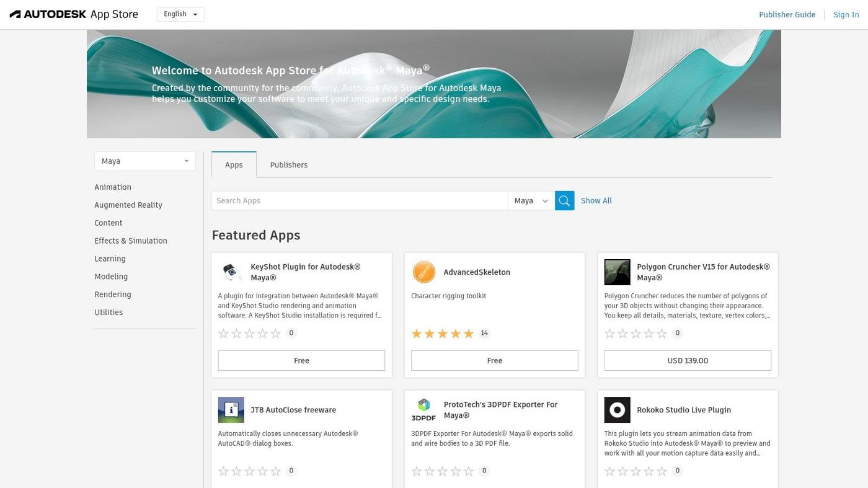The height and width of the screenshot is (488, 868).
Task: Select the Content category
Action: [108, 223]
